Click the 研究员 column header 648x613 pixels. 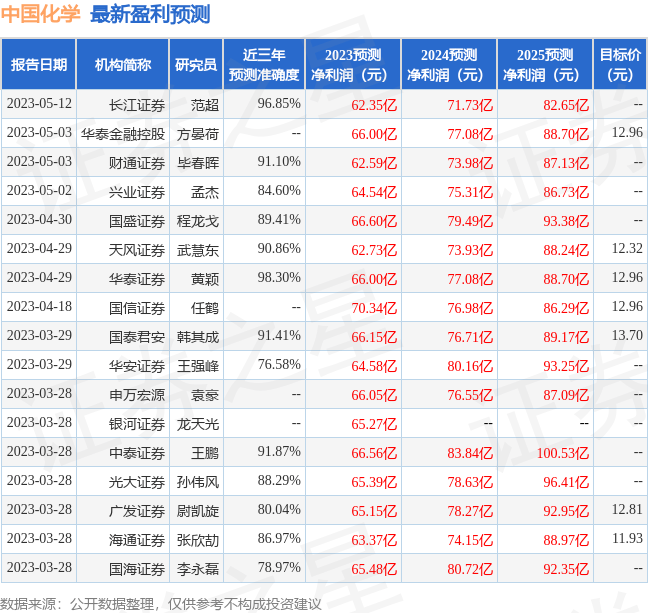click(195, 65)
